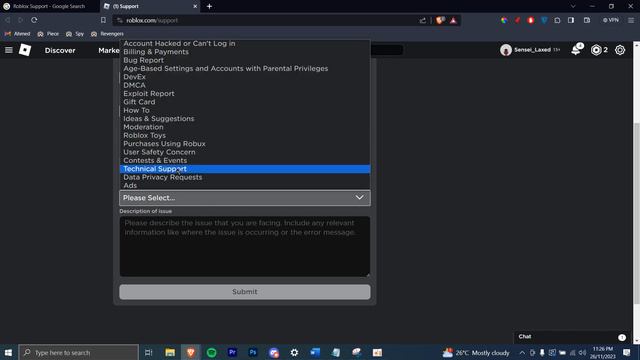Screen dimensions: 640x360
Task: Select Ideas & Suggestions option
Action: [245, 119]
